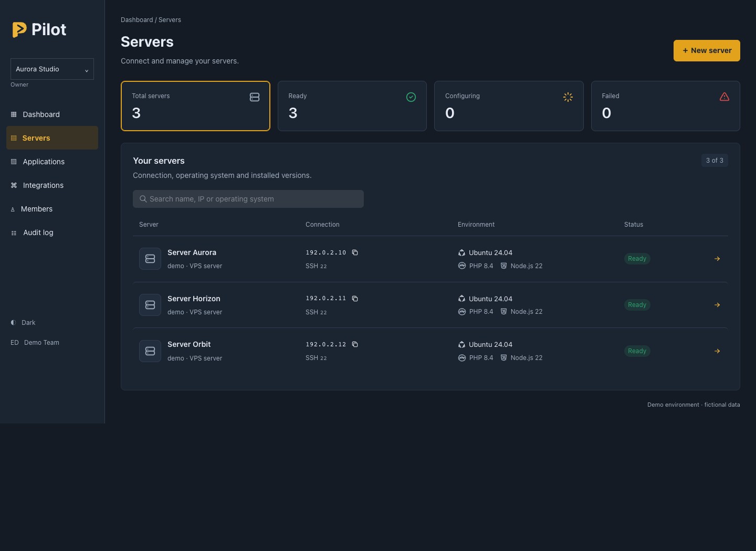Click the Connection column header
This screenshot has width=756, height=551.
pyautogui.click(x=322, y=225)
